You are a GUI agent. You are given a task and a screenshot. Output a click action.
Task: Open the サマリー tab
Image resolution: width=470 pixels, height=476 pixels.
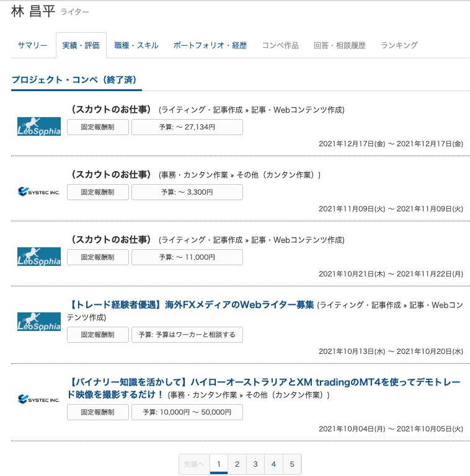[x=32, y=45]
